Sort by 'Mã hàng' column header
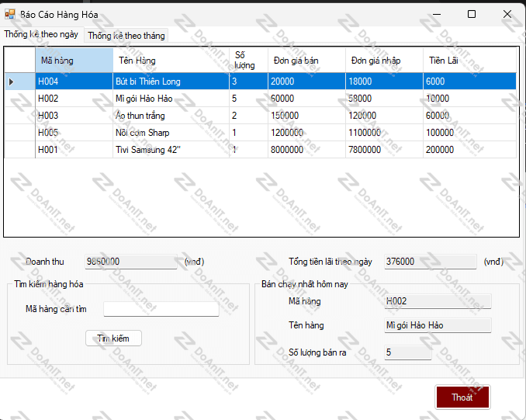Image resolution: width=526 pixels, height=420 pixels. point(74,61)
